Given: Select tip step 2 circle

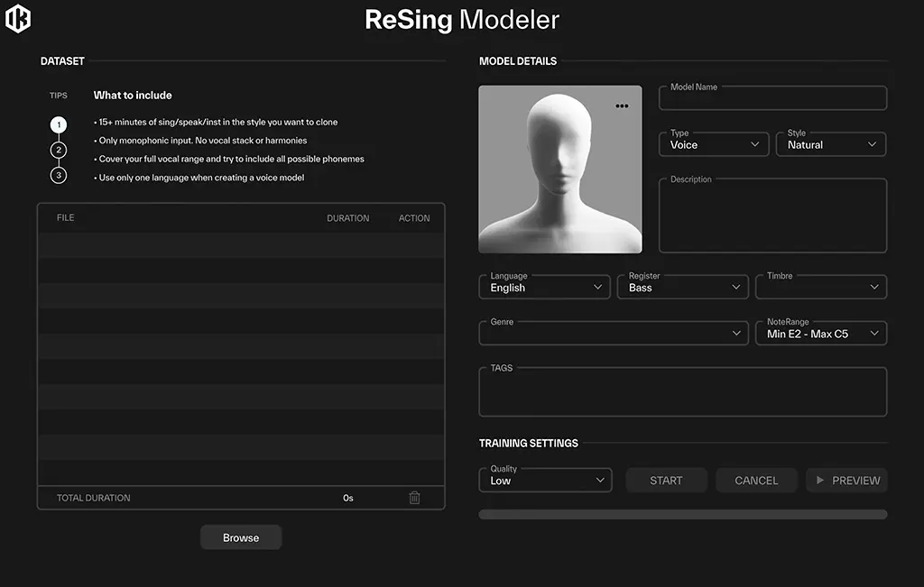Looking at the screenshot, I should pos(59,150).
